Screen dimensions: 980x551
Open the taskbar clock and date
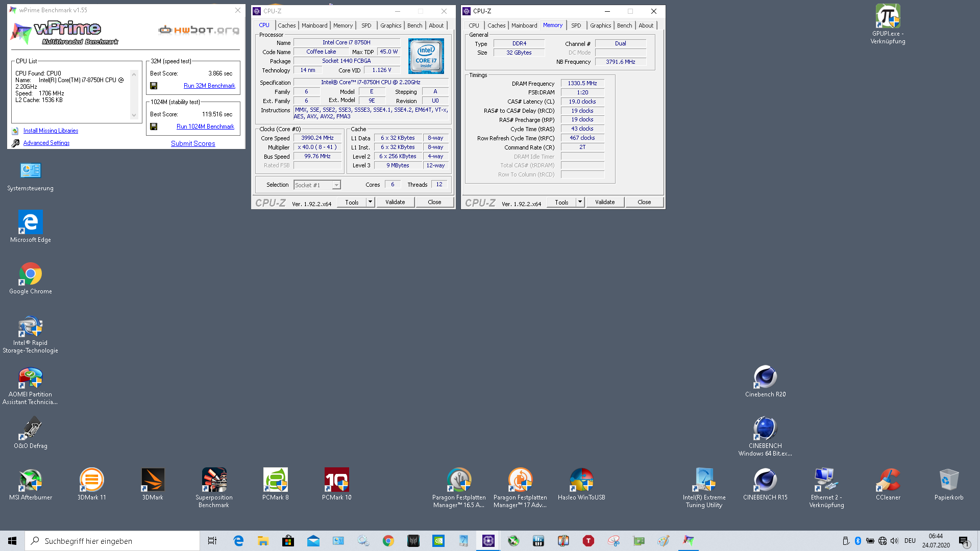point(936,541)
